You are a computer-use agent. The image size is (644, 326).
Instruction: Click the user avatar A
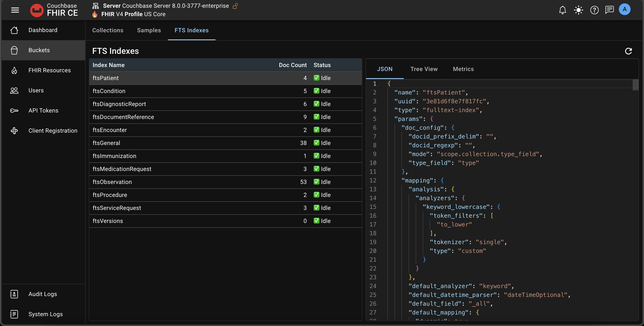(625, 9)
